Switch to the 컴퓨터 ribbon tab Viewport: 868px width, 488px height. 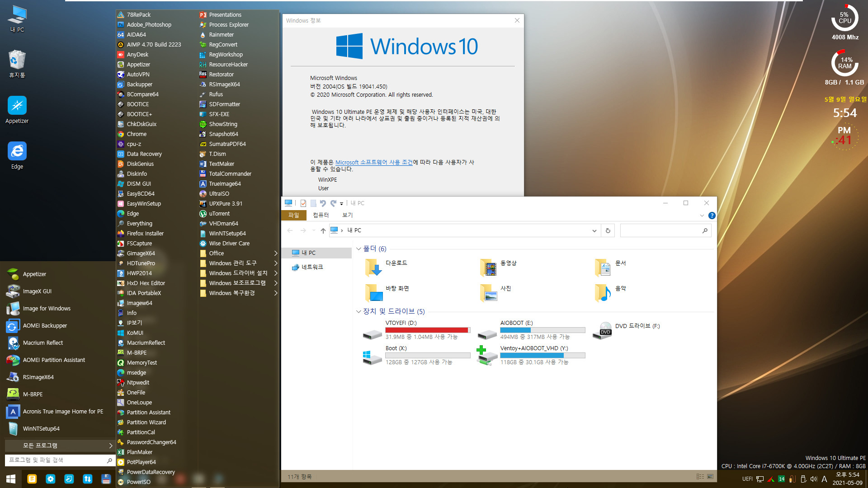pos(321,215)
